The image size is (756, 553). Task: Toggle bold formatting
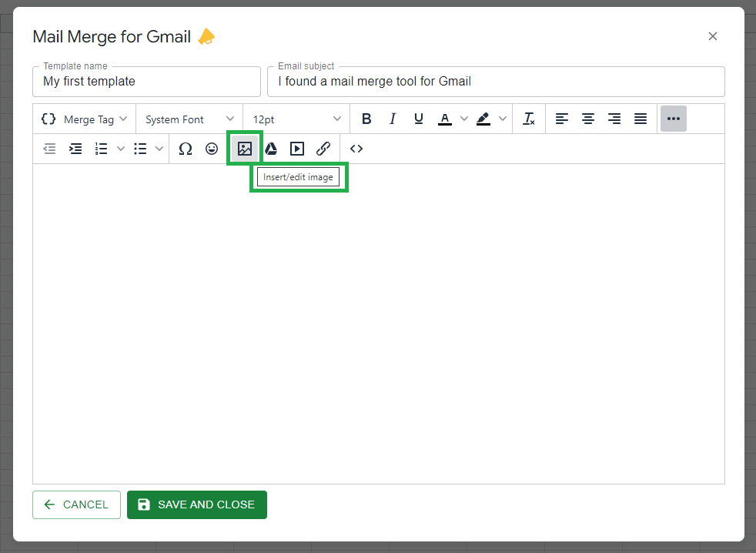coord(366,119)
